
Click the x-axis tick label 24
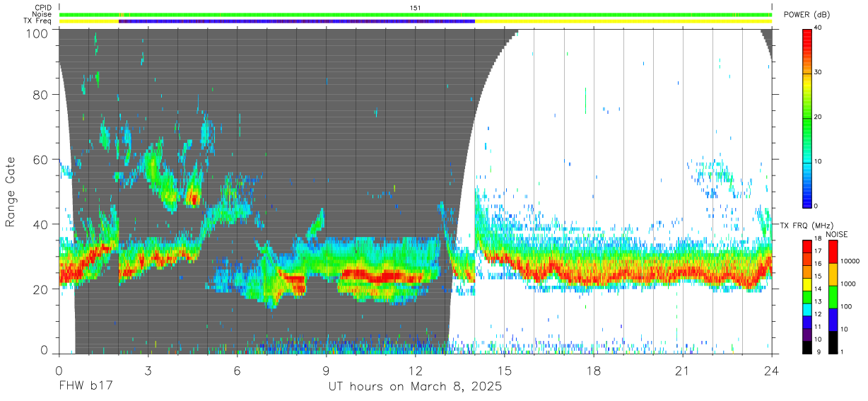(771, 371)
